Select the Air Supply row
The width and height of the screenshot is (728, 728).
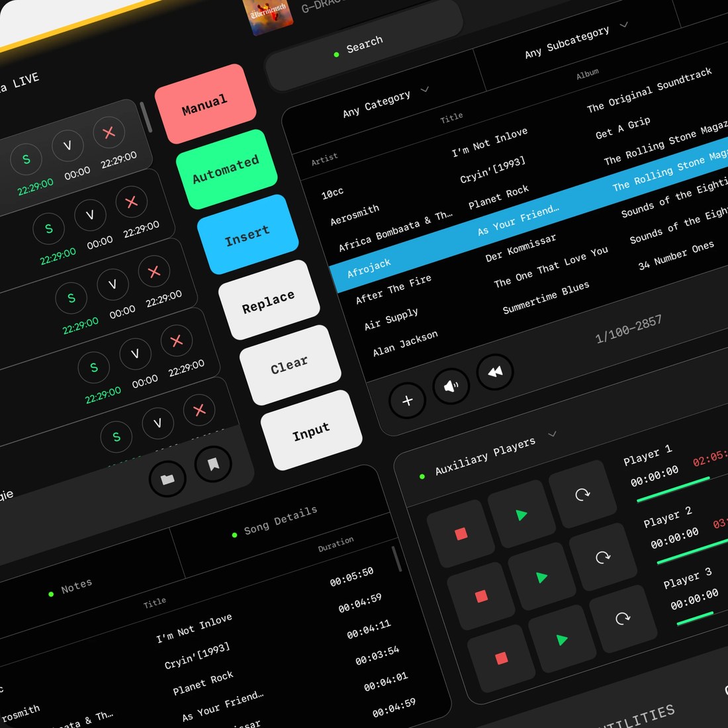[x=391, y=319]
